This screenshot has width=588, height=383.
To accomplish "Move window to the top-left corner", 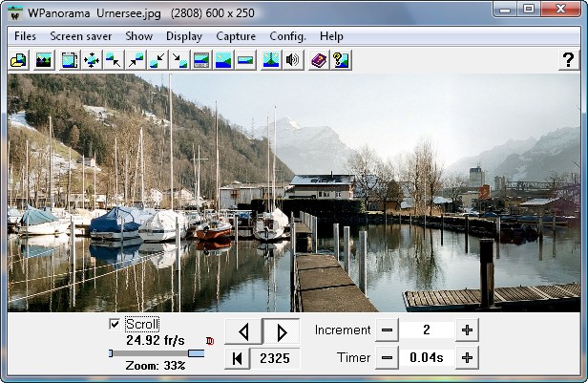I will coord(114,60).
